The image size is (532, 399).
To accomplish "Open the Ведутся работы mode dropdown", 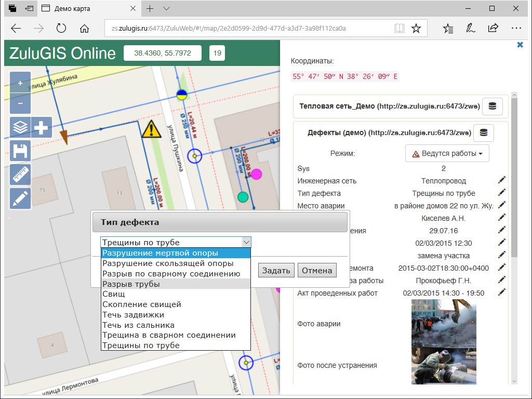I will pos(447,154).
